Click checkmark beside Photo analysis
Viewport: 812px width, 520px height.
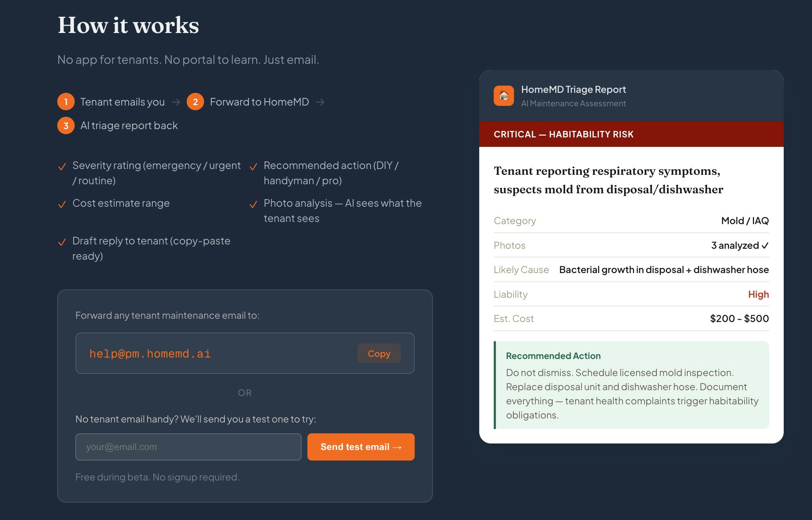253,205
